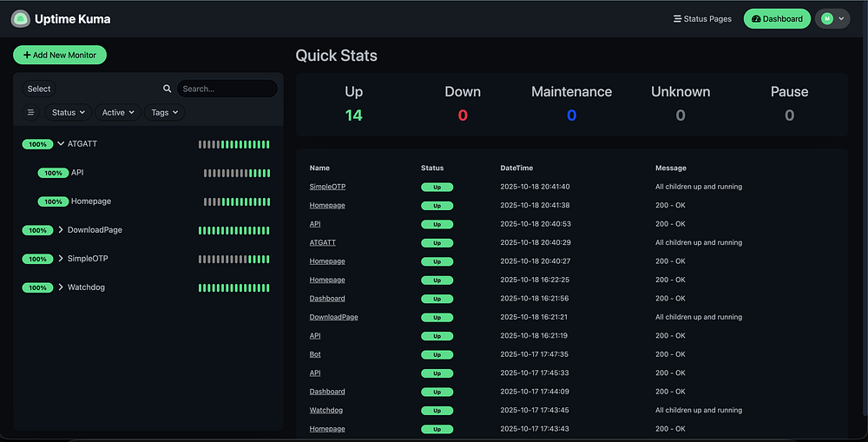Click the DownloadPage heartbeat bar

(233, 230)
